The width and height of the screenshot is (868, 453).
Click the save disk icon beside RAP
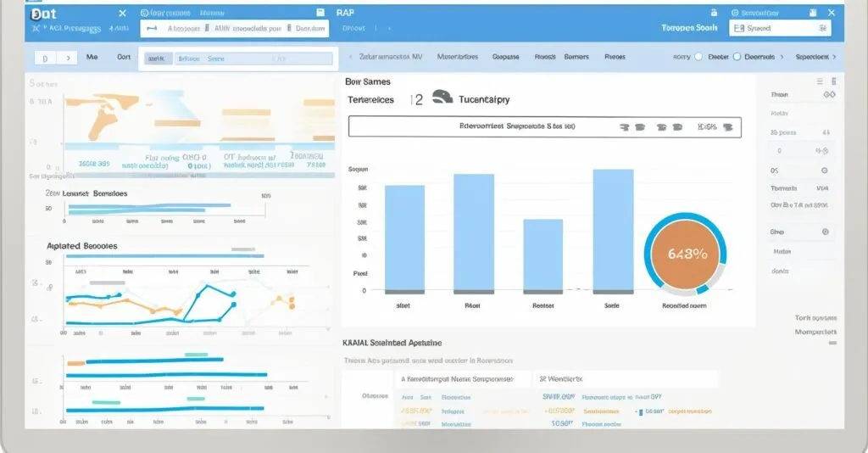(x=320, y=13)
